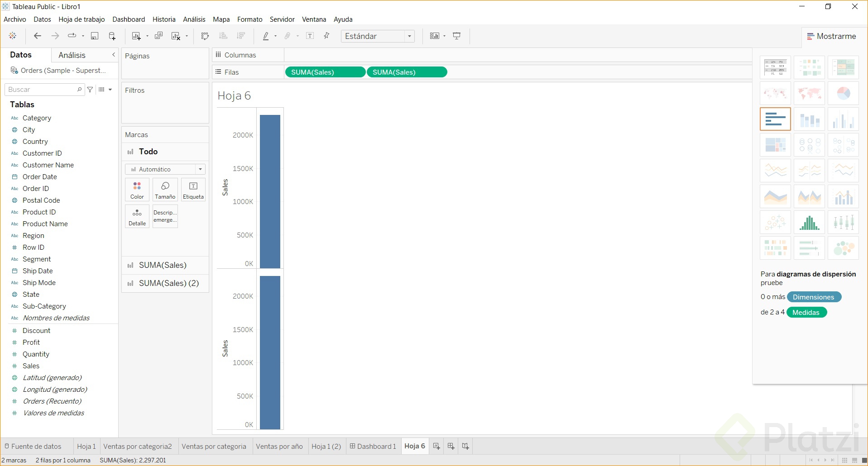Open dropdown arrow next to new worksheet icon

(147, 36)
